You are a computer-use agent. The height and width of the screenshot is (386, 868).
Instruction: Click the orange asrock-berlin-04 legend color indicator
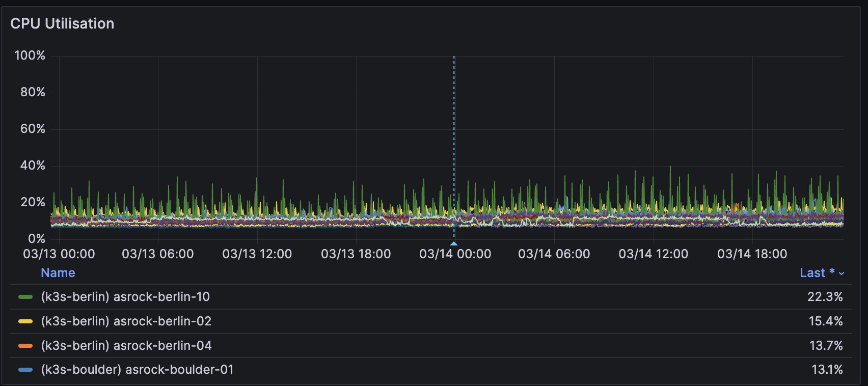(25, 346)
